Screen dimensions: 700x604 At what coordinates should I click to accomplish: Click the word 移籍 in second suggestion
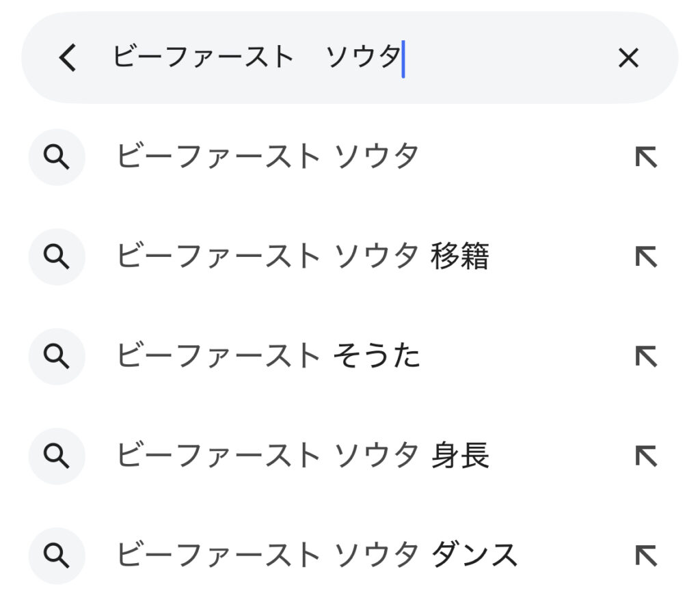[x=460, y=257]
